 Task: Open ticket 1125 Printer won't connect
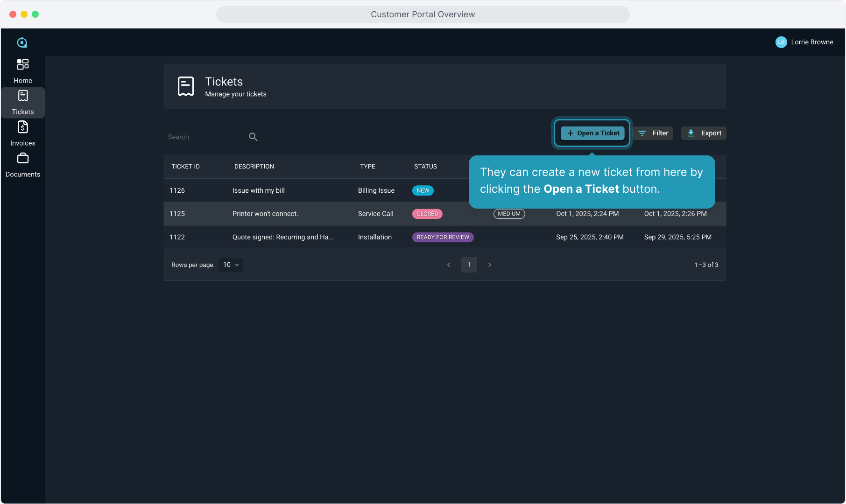pos(265,214)
